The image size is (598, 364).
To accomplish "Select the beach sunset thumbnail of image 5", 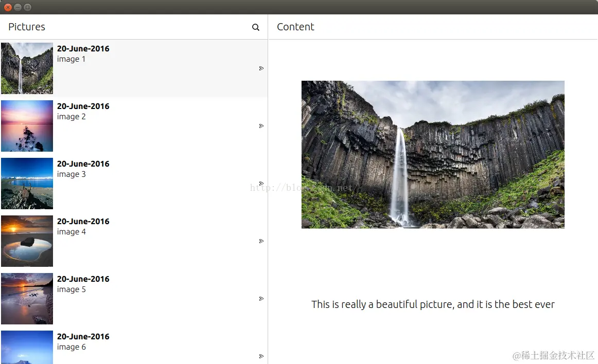I will coord(27,298).
